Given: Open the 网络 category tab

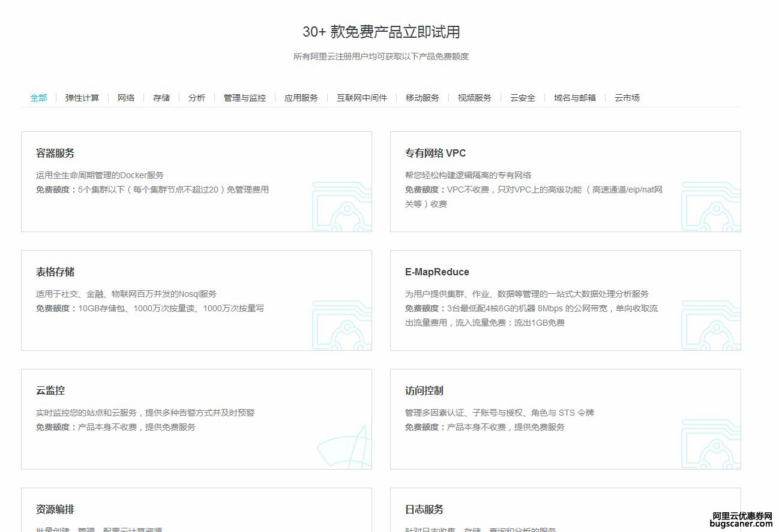Looking at the screenshot, I should tap(126, 98).
